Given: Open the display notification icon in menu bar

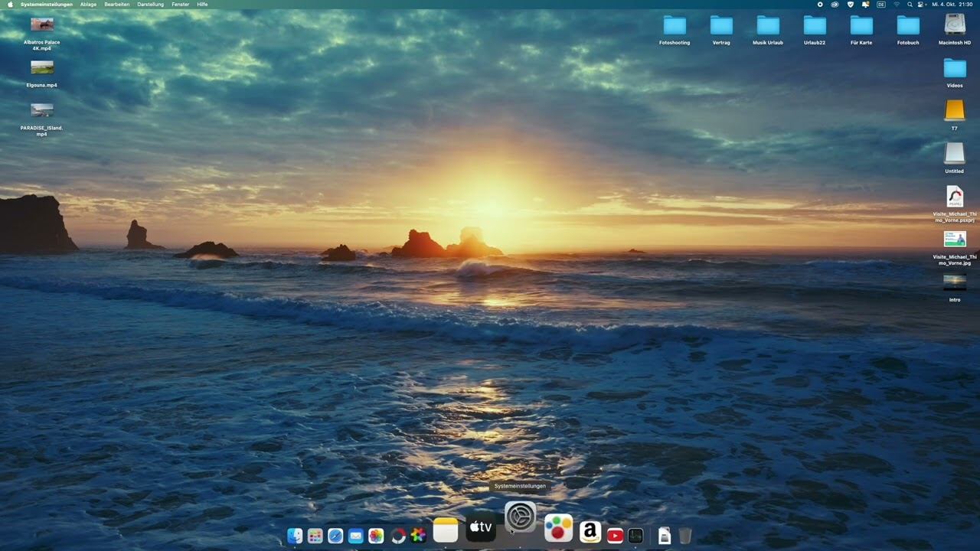Looking at the screenshot, I should tap(866, 5).
